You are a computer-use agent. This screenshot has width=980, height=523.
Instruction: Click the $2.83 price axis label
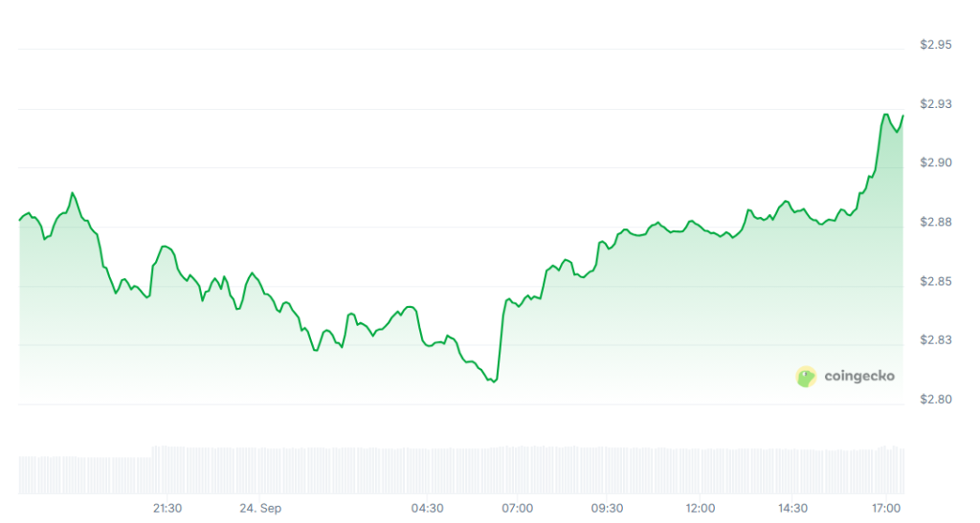click(936, 340)
